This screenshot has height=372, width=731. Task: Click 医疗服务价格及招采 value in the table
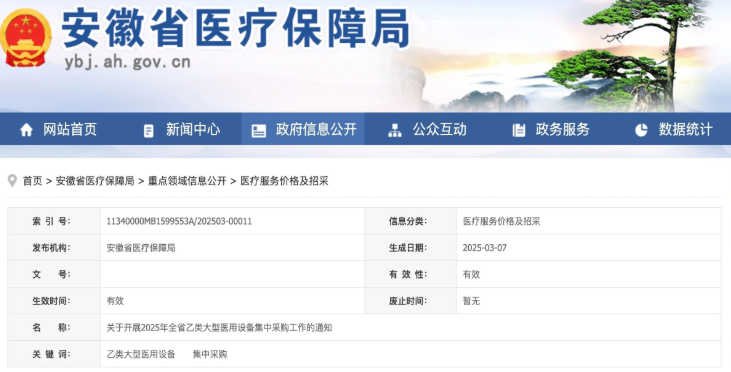501,221
